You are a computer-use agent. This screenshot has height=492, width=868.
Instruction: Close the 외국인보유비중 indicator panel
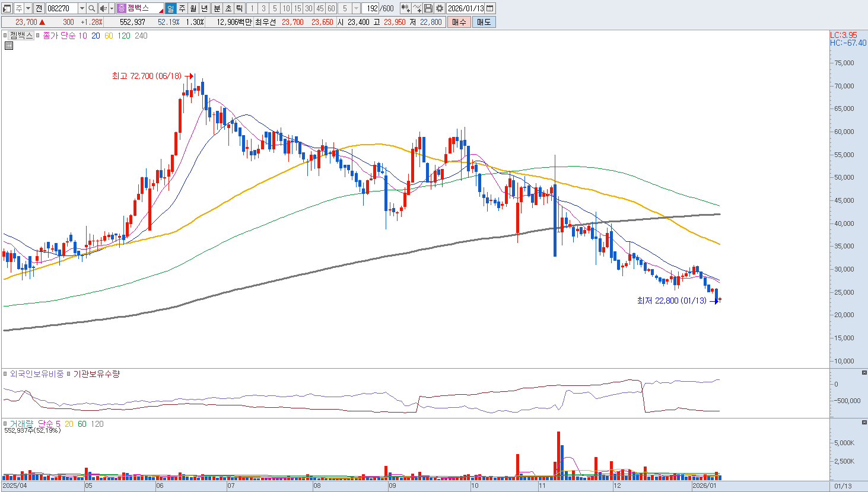pyautogui.click(x=864, y=372)
